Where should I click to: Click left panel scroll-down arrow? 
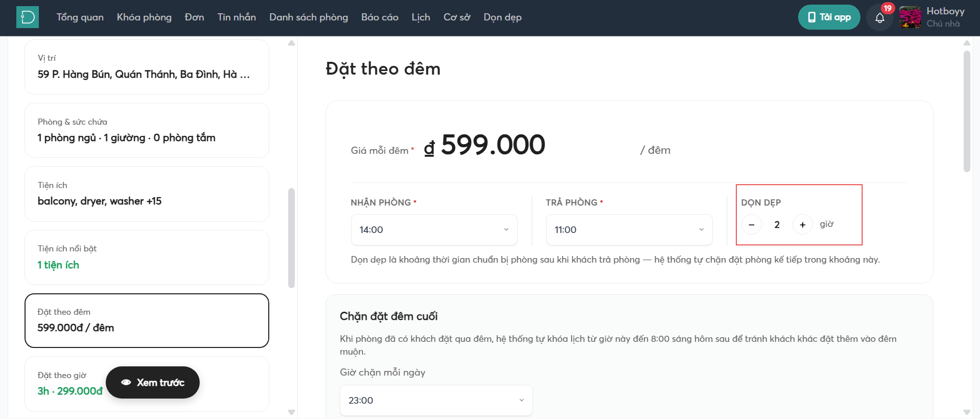click(x=291, y=412)
